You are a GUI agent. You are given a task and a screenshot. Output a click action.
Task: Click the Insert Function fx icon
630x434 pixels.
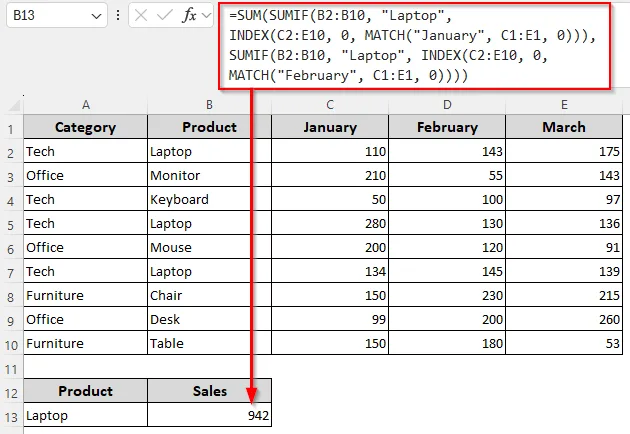[x=189, y=15]
